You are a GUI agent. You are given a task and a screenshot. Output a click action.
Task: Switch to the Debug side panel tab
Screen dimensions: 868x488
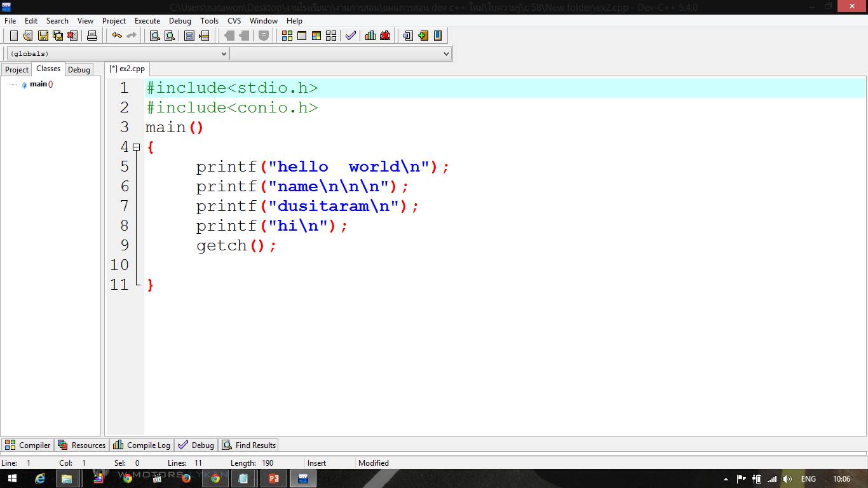78,69
